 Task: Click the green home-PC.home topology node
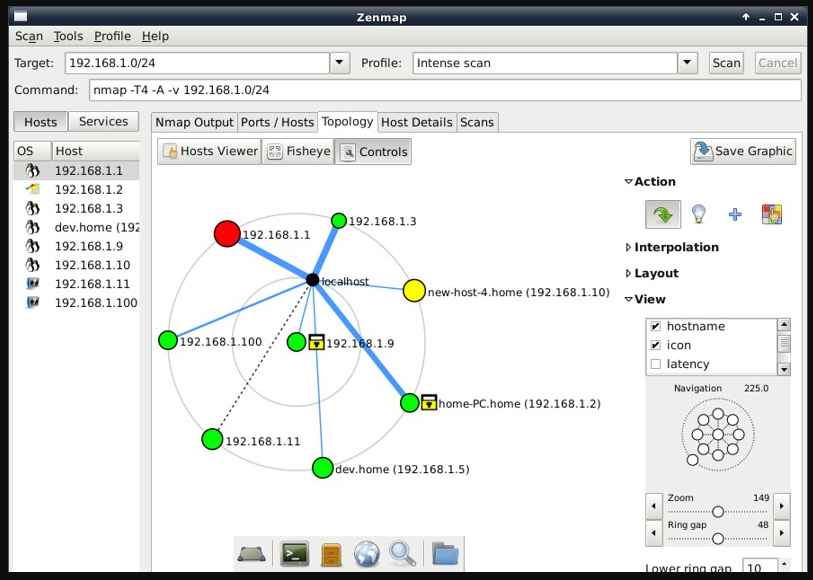pyautogui.click(x=410, y=403)
